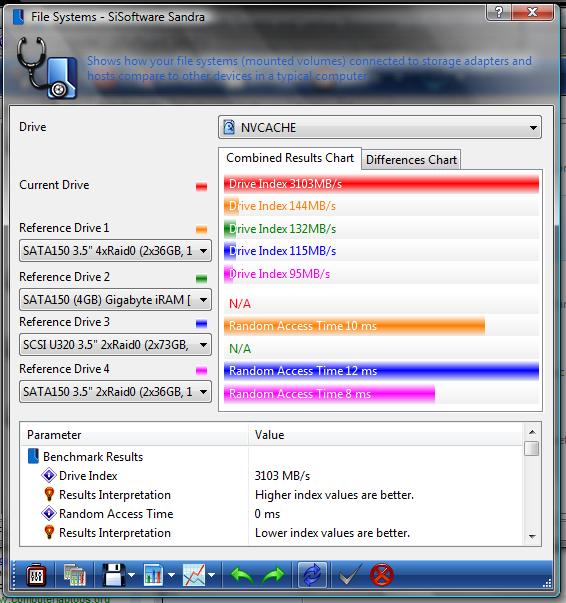The height and width of the screenshot is (603, 566).
Task: Click the Random Access Time 10 ms bar
Action: (355, 326)
